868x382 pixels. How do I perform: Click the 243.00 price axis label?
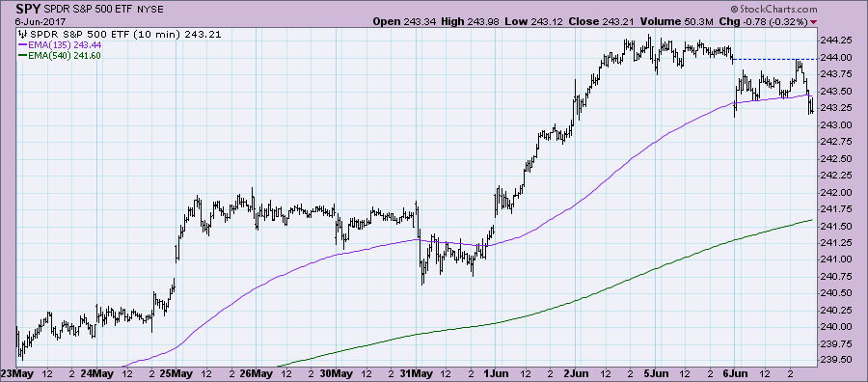point(836,125)
